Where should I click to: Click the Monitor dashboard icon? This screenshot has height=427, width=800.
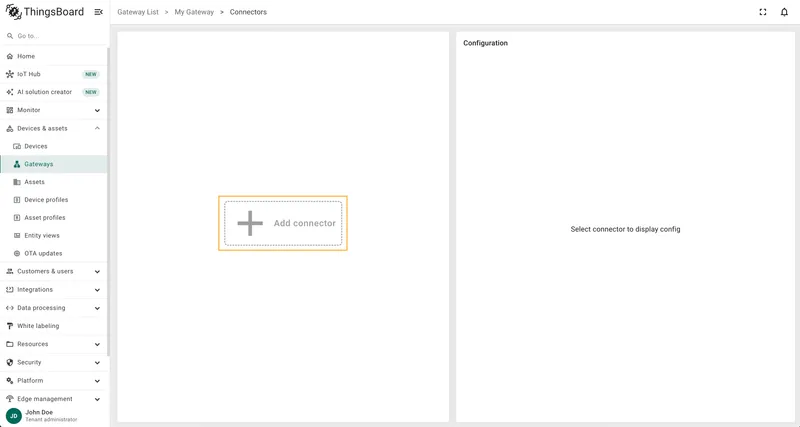coord(10,110)
